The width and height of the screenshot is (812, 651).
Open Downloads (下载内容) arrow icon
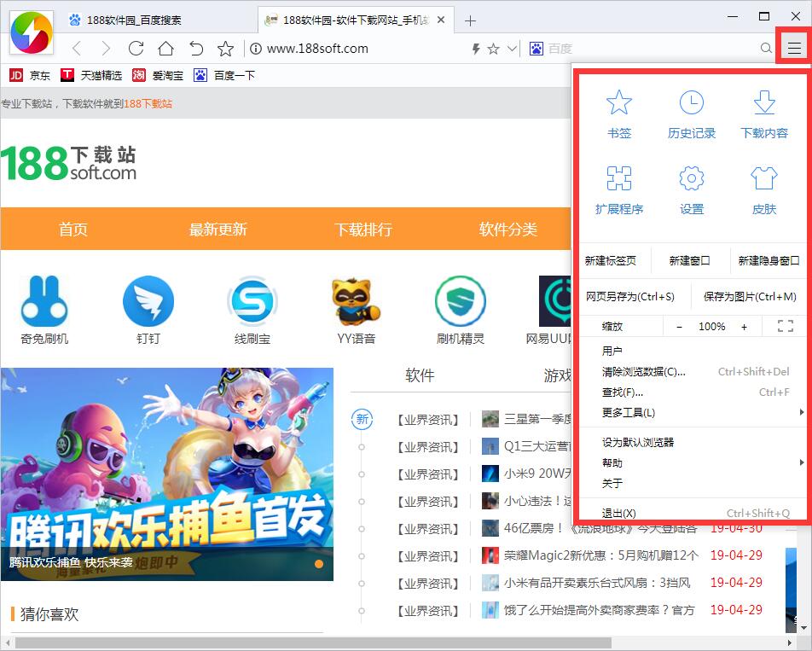click(764, 104)
